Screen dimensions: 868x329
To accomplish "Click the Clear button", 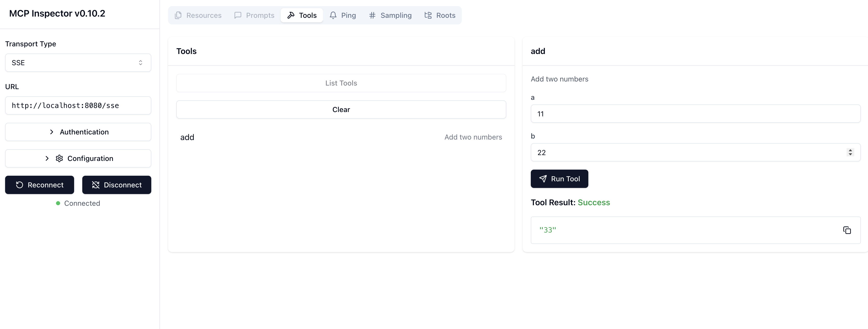I will (341, 109).
